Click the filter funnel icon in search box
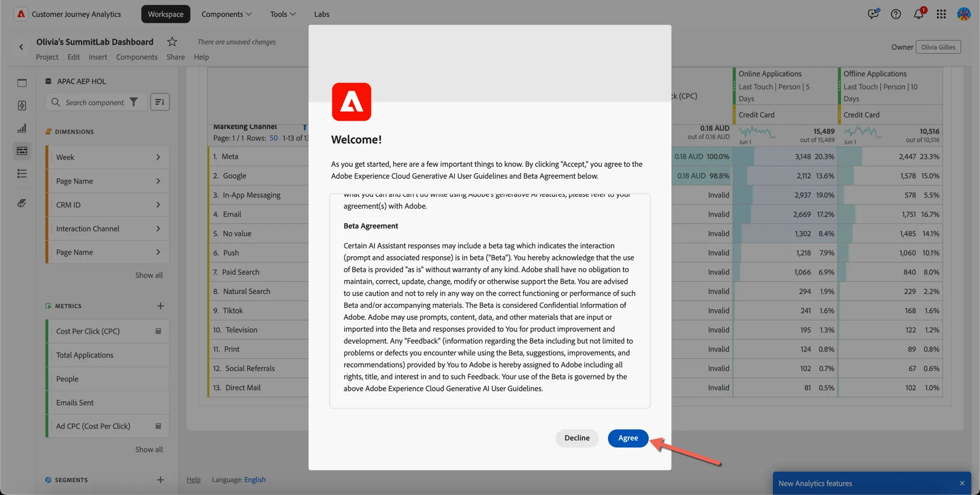The image size is (980, 495). pyautogui.click(x=134, y=102)
